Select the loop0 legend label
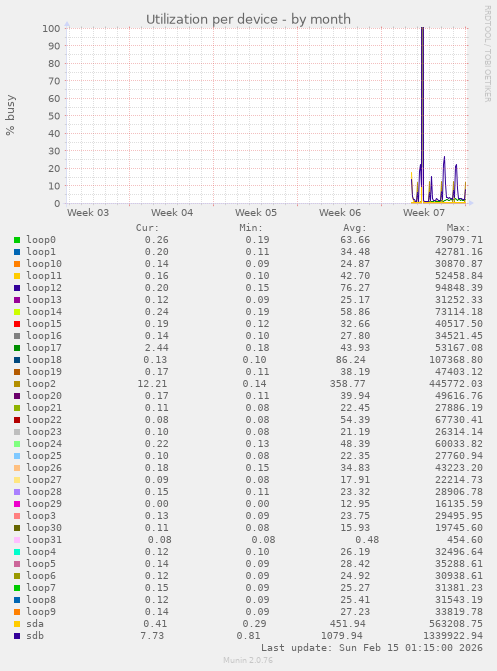Image resolution: width=497 pixels, height=671 pixels. point(41,240)
